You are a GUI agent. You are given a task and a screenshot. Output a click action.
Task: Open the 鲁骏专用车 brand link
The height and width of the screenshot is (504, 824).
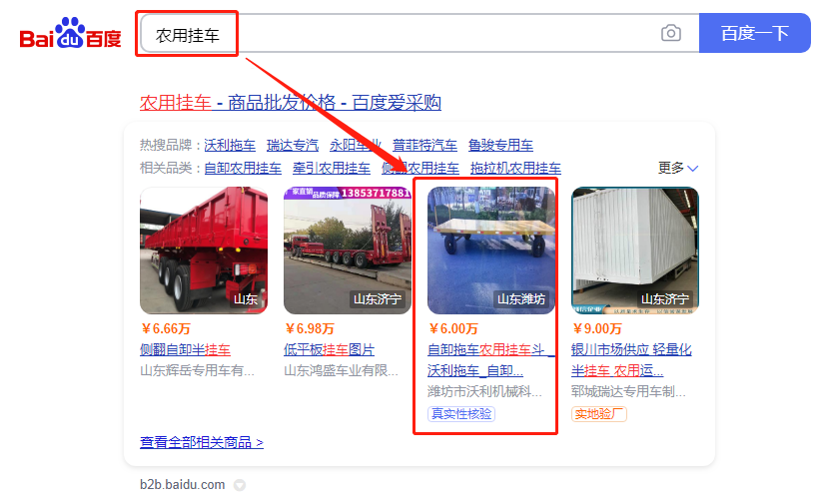click(500, 145)
